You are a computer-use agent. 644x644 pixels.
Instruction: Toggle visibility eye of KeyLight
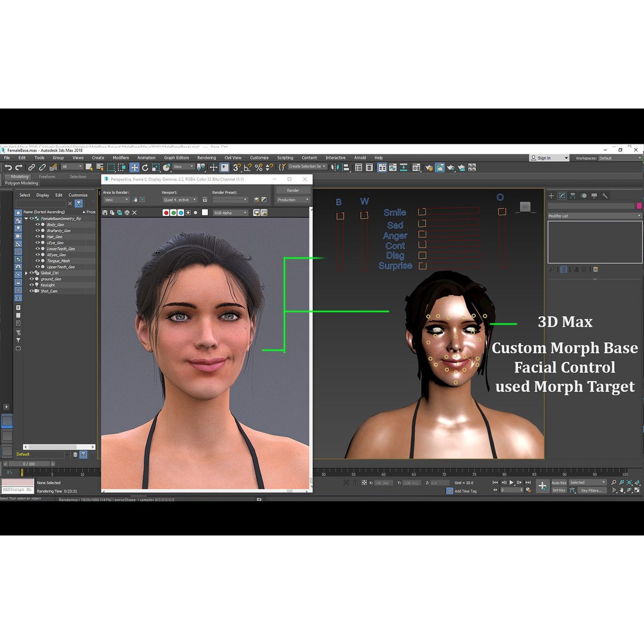point(32,284)
